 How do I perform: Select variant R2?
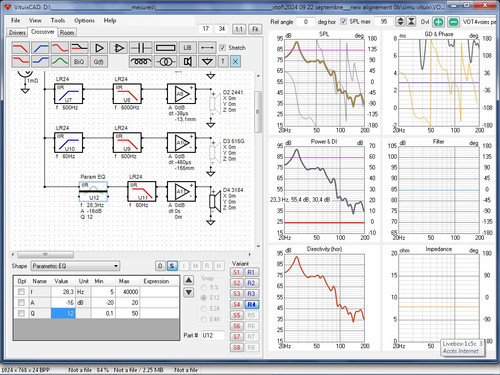[251, 283]
